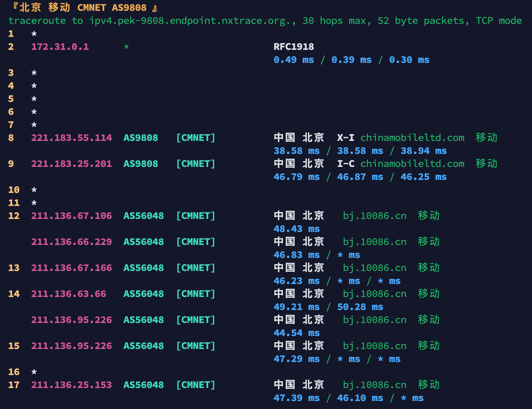Click the latency value 44.54 ms
This screenshot has height=409, width=532.
pos(297,333)
